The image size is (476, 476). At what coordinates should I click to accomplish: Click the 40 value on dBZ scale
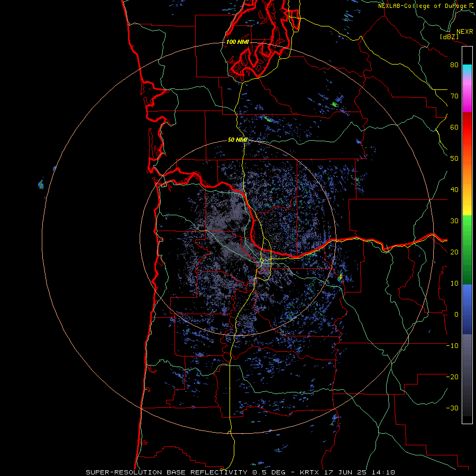pos(454,190)
